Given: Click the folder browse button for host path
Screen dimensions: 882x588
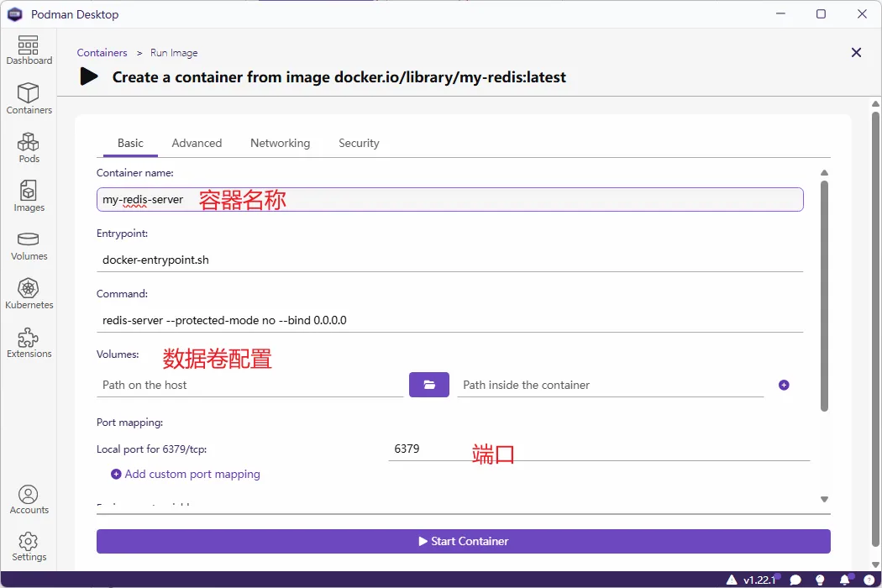Looking at the screenshot, I should (x=429, y=385).
